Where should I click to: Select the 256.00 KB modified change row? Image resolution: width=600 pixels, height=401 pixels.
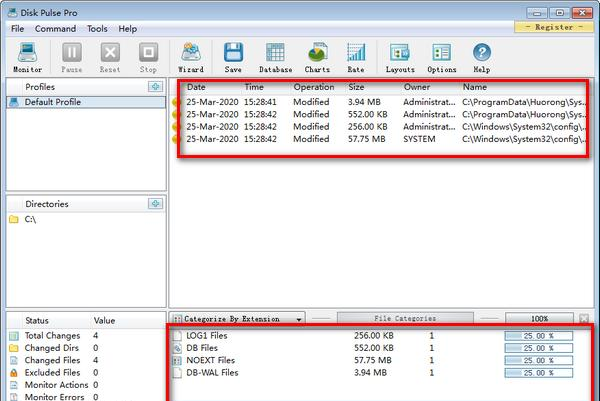point(379,127)
